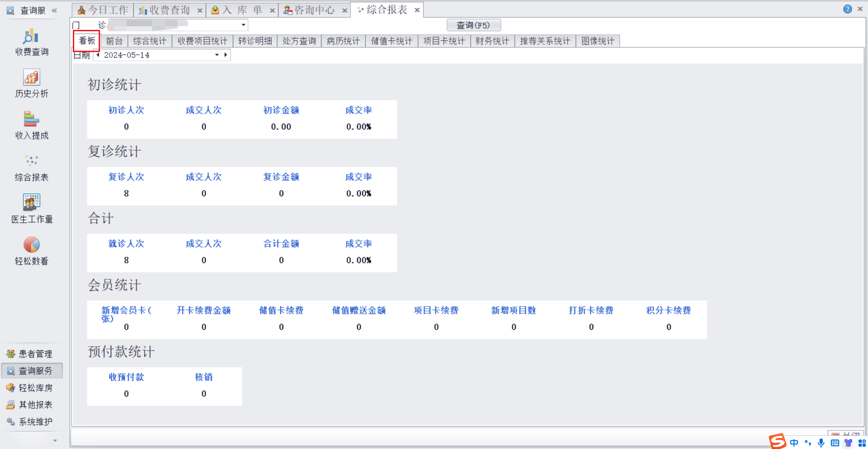The width and height of the screenshot is (868, 449).
Task: Click the 查询(F5) button
Action: [473, 25]
